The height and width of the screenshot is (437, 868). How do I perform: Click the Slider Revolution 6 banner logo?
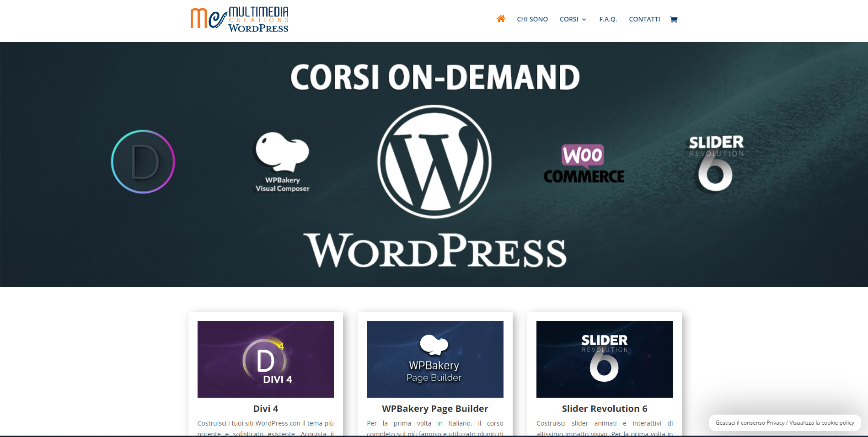(x=716, y=163)
